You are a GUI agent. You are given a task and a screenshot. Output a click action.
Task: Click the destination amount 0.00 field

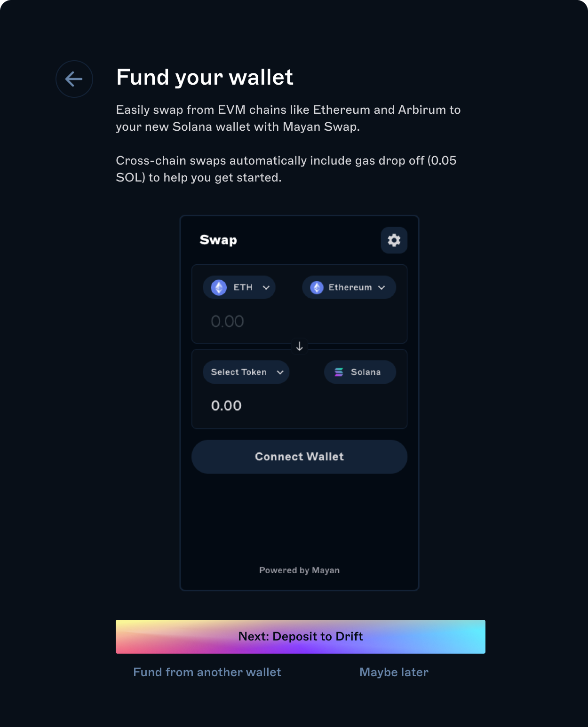(x=226, y=405)
